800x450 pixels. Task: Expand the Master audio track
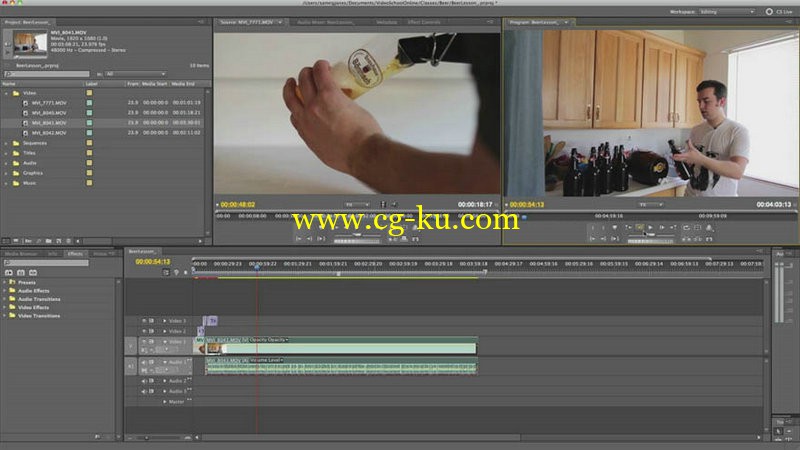coord(164,402)
